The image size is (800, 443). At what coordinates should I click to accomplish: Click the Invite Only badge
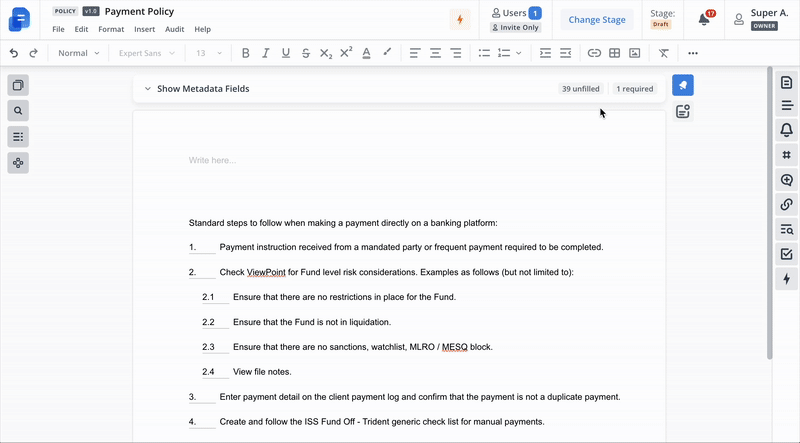click(515, 28)
